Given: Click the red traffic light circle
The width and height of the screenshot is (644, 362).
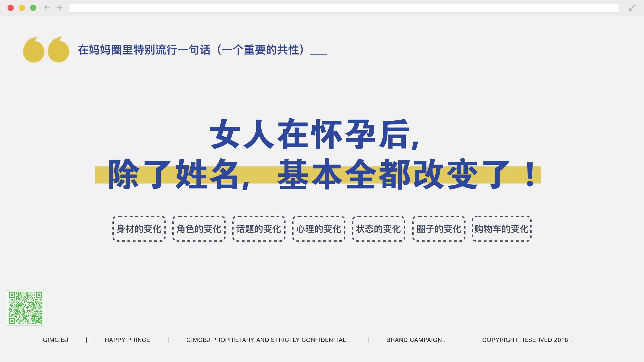Looking at the screenshot, I should (x=10, y=8).
